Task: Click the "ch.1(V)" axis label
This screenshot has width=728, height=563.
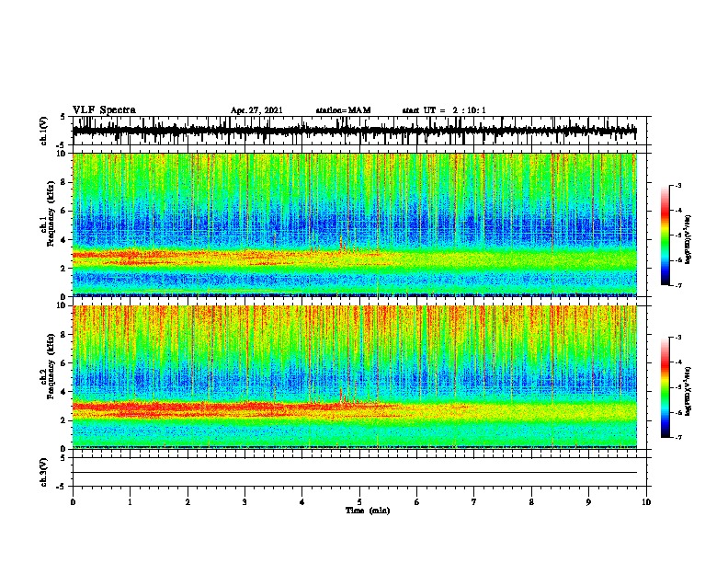Action: (44, 131)
